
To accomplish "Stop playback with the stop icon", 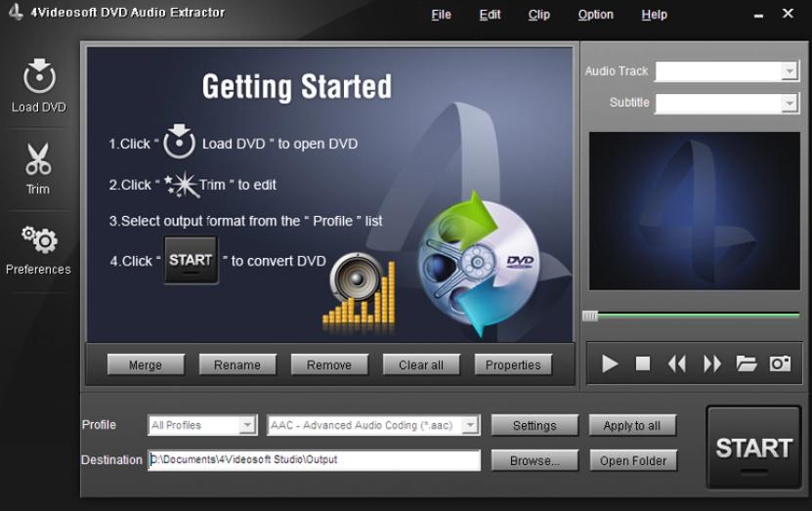I will pyautogui.click(x=643, y=363).
